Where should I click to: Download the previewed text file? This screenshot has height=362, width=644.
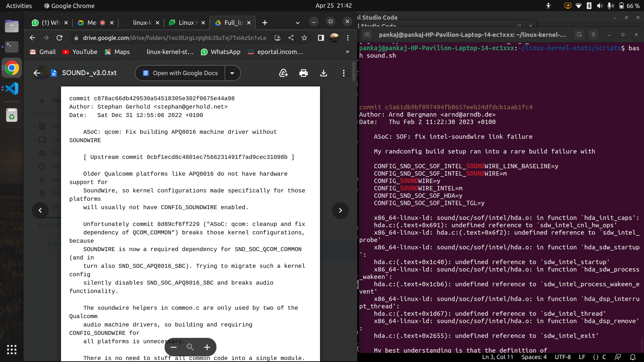tap(323, 73)
